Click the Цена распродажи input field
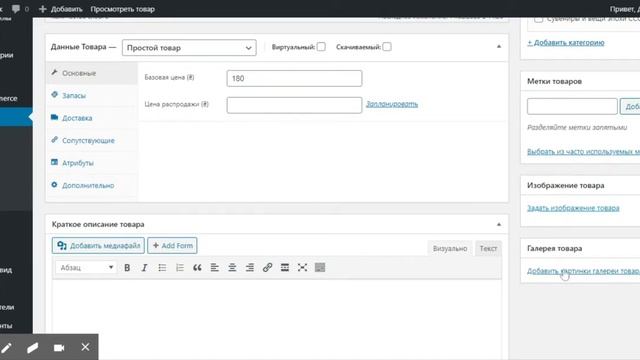The width and height of the screenshot is (640, 360). [x=294, y=105]
